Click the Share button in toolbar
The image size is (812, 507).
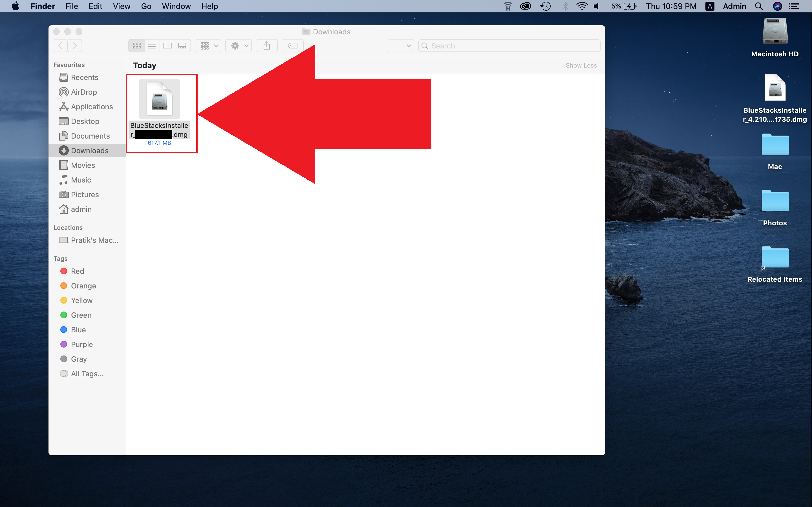266,45
